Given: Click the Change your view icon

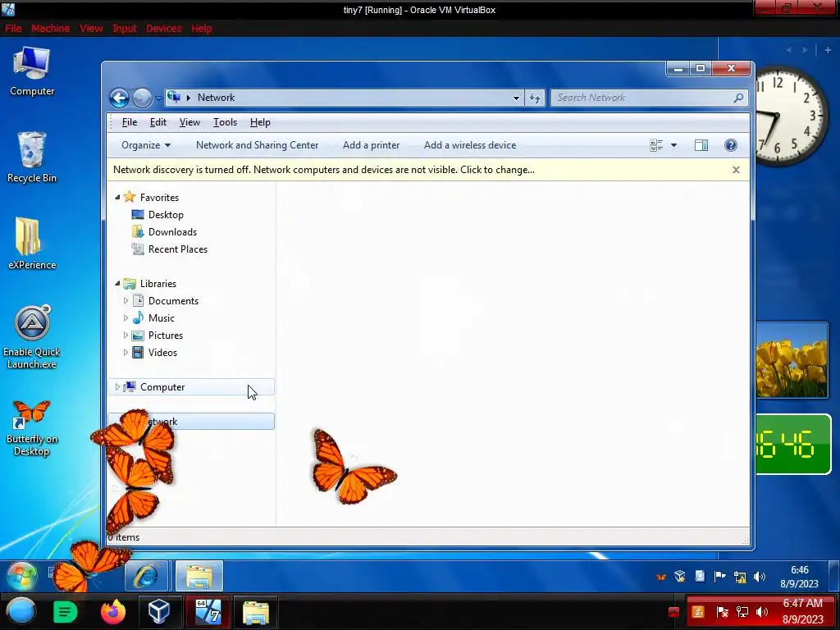Looking at the screenshot, I should coord(656,145).
